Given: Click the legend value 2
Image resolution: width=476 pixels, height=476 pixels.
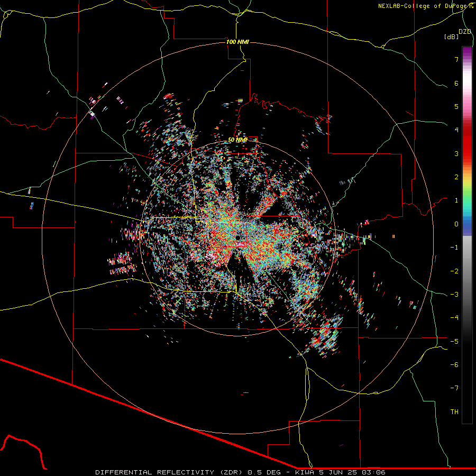Looking at the screenshot, I should pos(456,177).
